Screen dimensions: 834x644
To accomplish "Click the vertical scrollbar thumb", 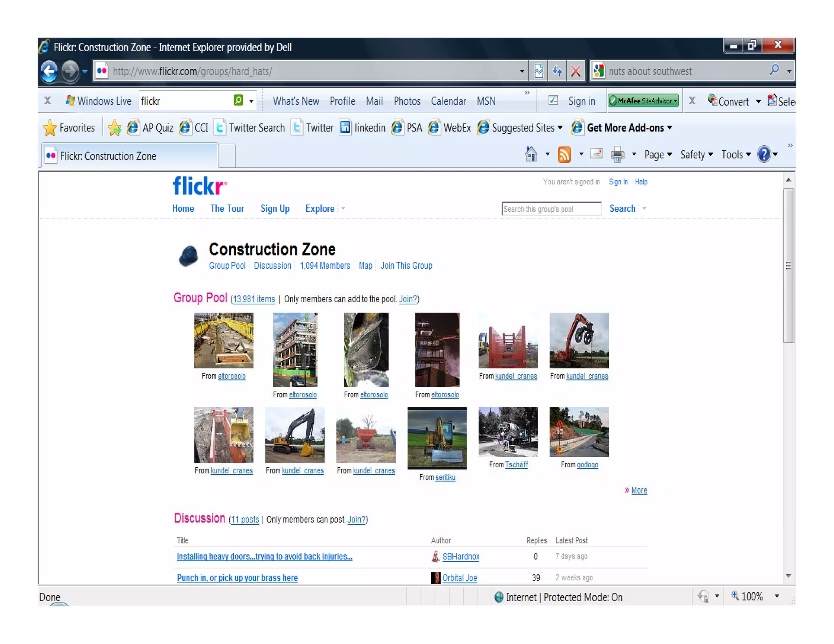I will [x=788, y=265].
